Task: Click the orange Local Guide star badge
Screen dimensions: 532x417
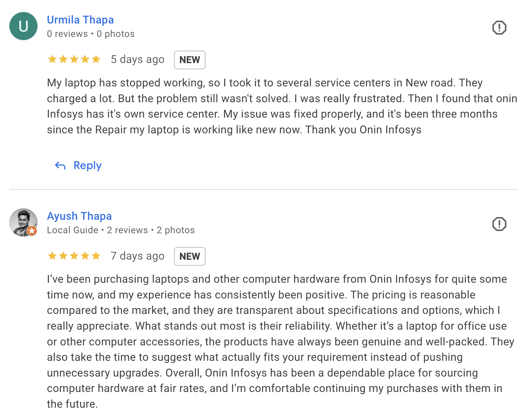Action: [32, 231]
